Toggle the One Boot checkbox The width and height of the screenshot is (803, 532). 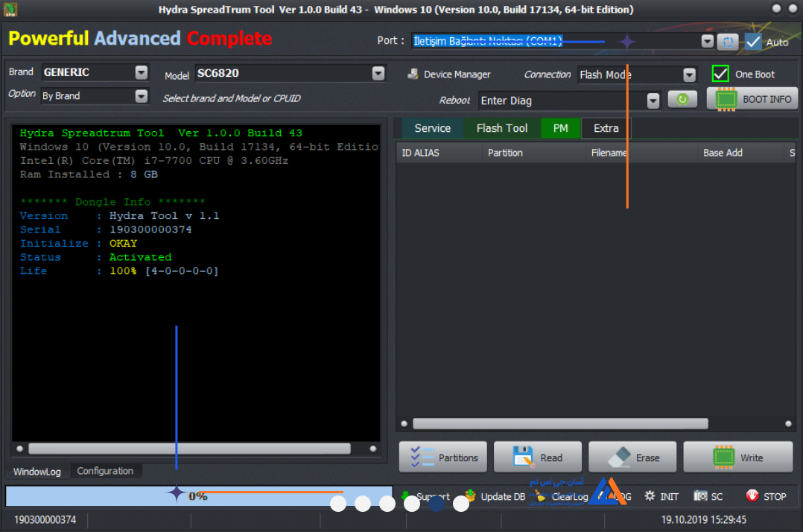[x=720, y=74]
